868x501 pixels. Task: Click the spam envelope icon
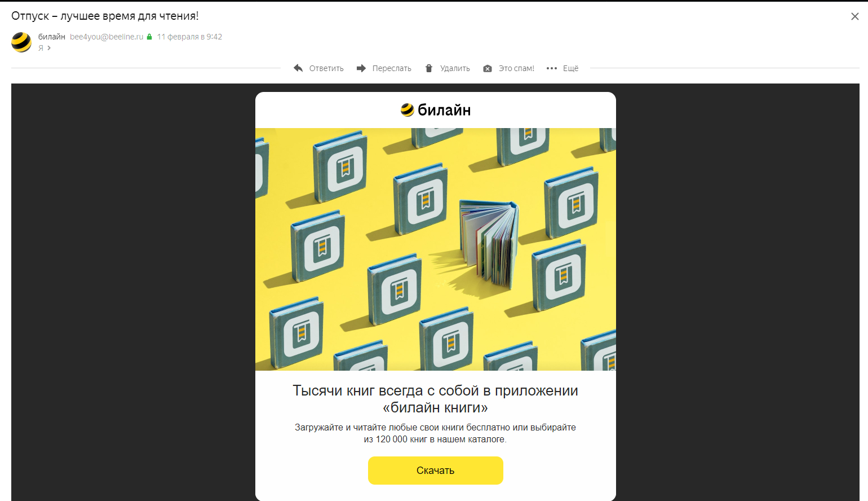[488, 69]
